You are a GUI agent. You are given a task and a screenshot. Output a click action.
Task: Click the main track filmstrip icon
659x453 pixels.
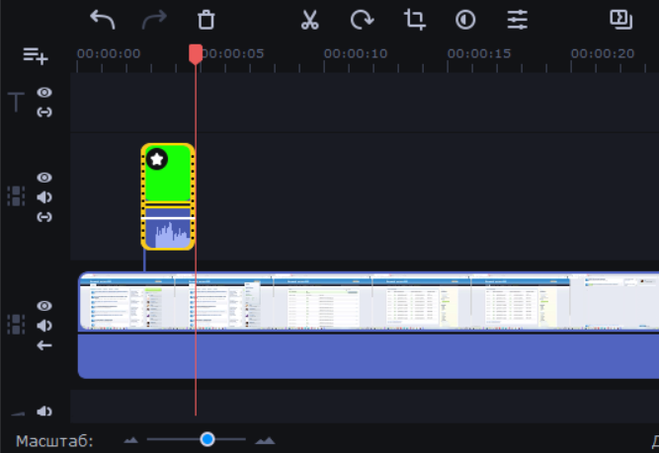click(x=16, y=324)
